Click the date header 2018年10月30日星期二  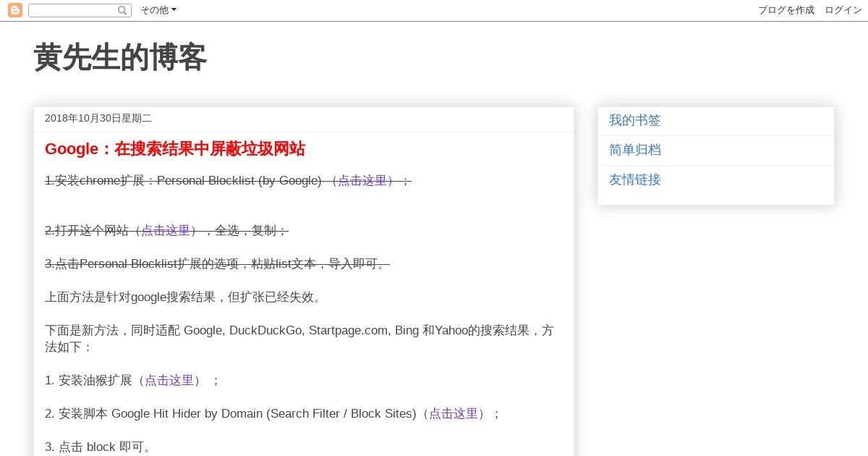click(x=98, y=119)
